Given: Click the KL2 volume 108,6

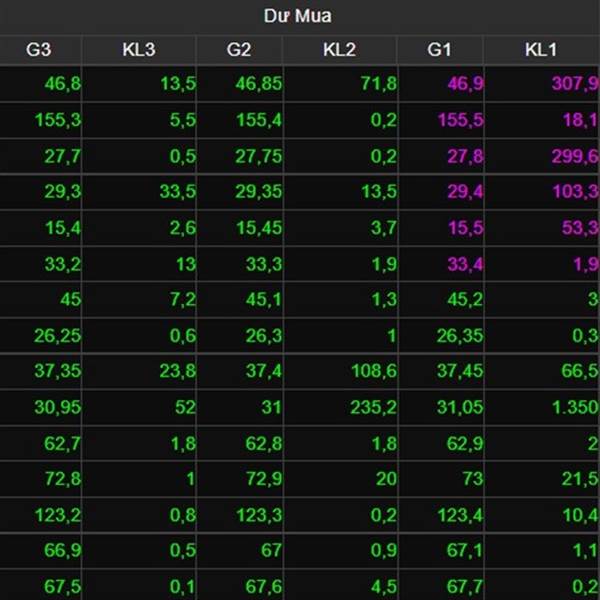Looking at the screenshot, I should pyautogui.click(x=374, y=371).
